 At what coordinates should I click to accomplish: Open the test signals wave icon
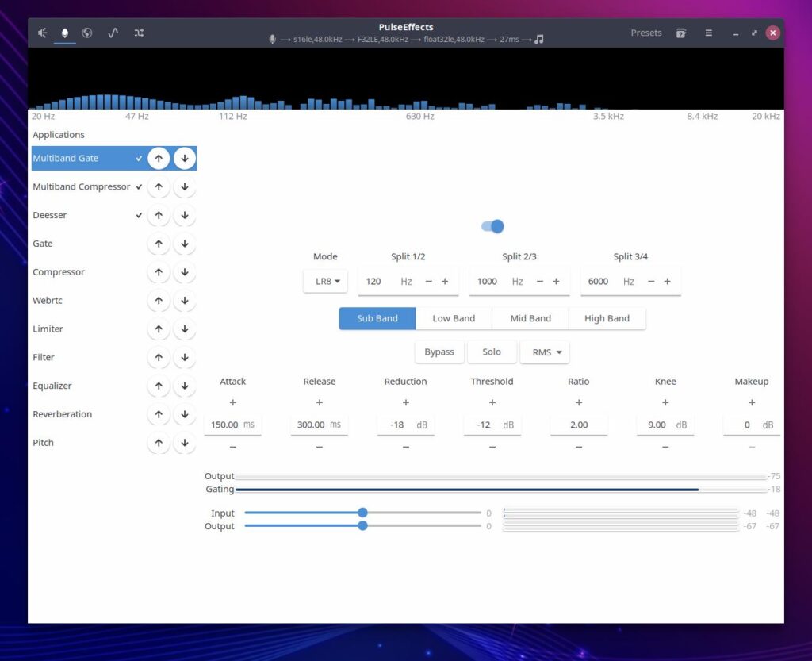[113, 33]
